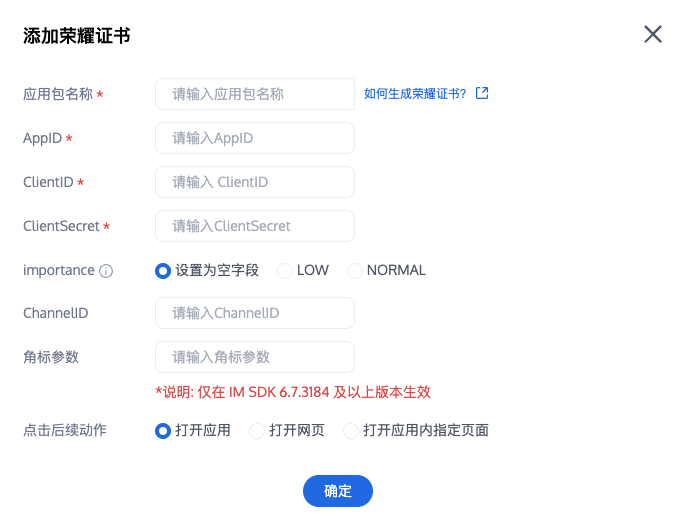Click the 应用包名称 input field
The height and width of the screenshot is (524, 689).
[x=255, y=94]
